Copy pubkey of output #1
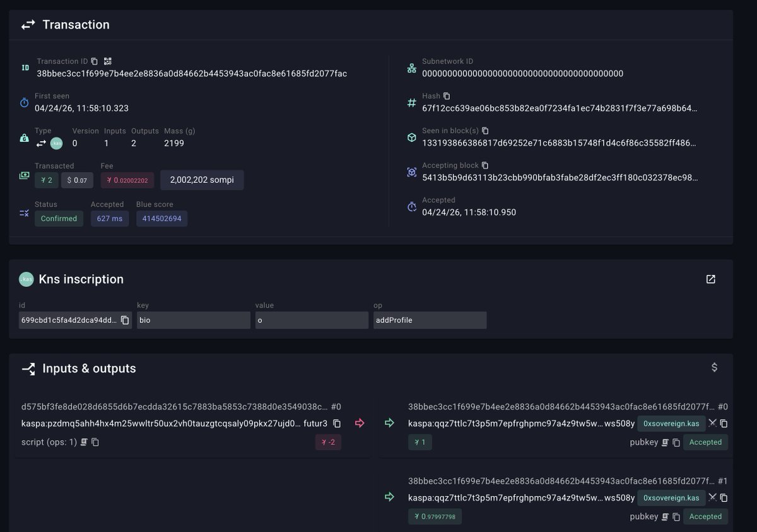 point(676,517)
